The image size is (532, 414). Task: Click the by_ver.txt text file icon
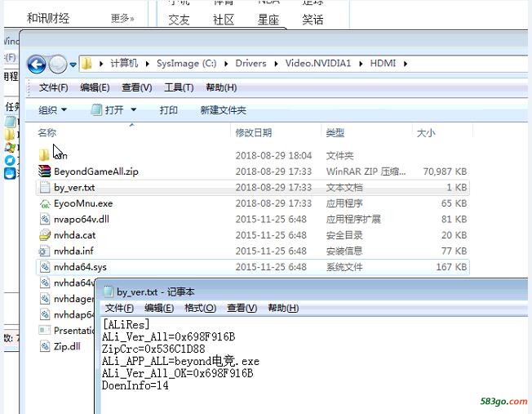[x=45, y=188]
